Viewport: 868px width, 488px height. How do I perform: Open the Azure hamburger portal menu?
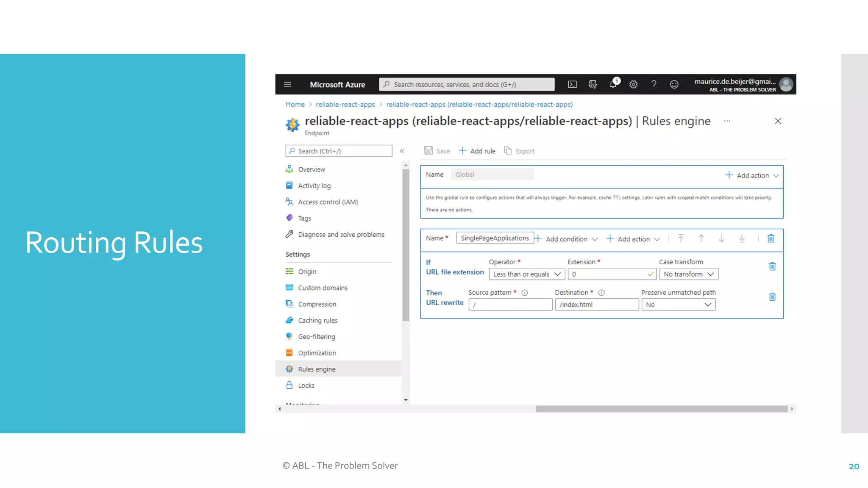tap(287, 84)
